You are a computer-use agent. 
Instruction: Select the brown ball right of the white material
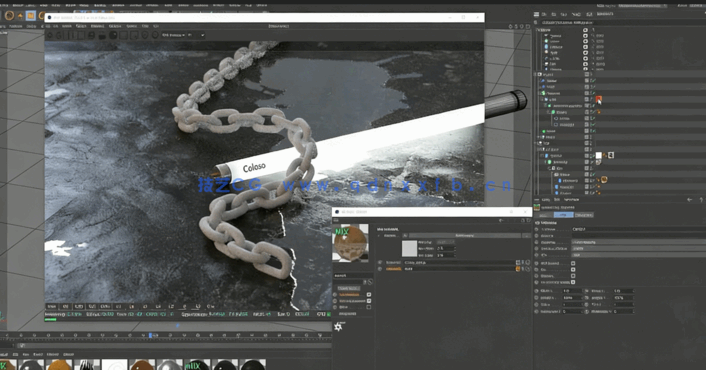click(142, 365)
